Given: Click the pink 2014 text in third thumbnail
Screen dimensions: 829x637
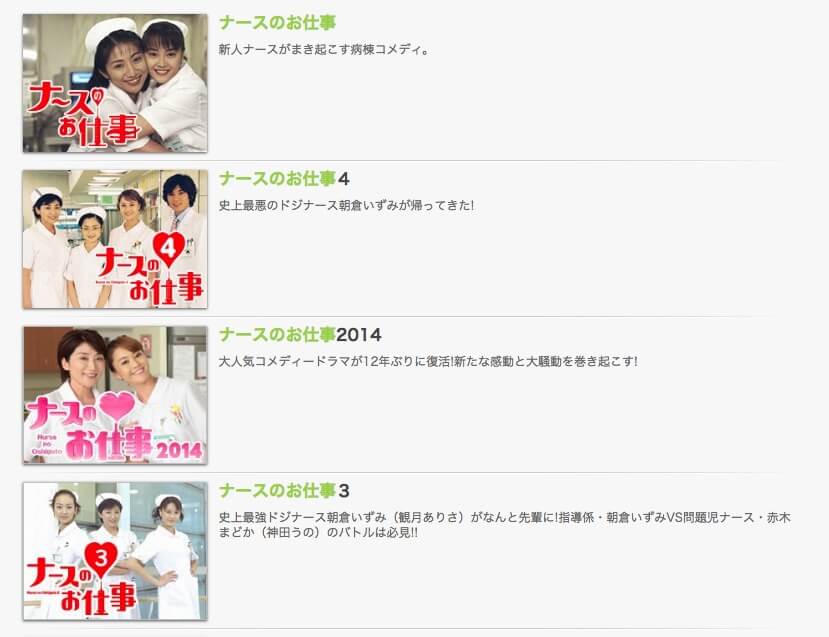Looking at the screenshot, I should tap(179, 450).
